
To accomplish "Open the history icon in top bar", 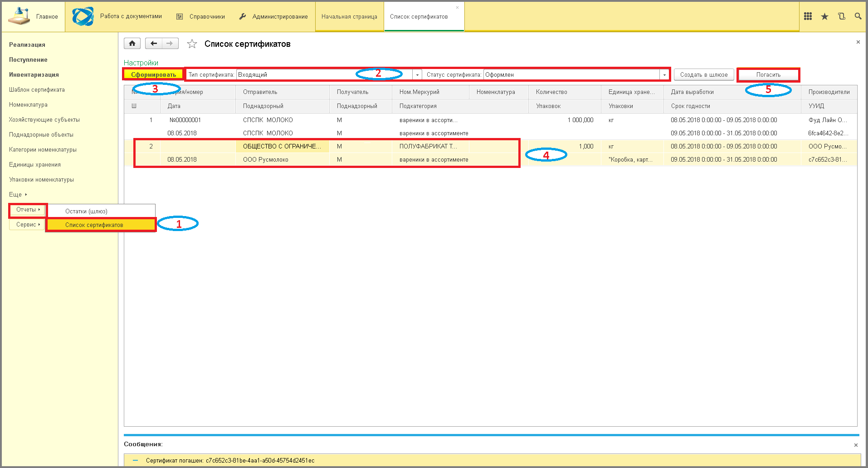I will [x=841, y=16].
